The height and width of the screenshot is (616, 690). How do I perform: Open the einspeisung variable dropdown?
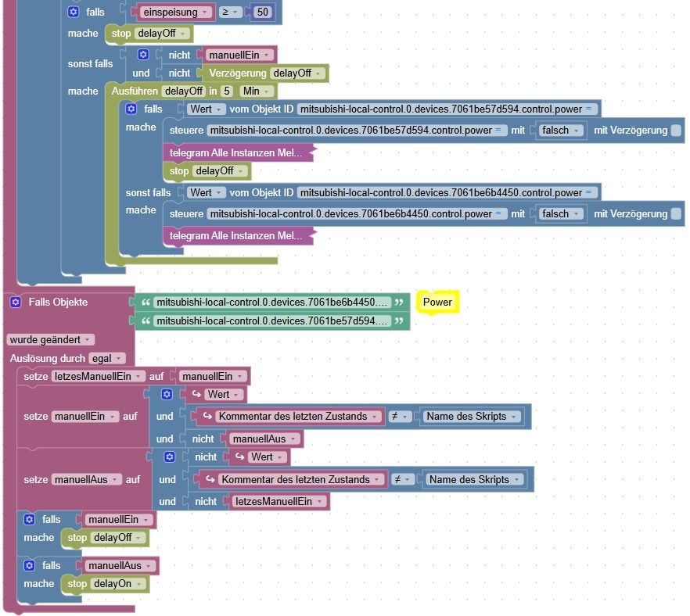[x=176, y=13]
